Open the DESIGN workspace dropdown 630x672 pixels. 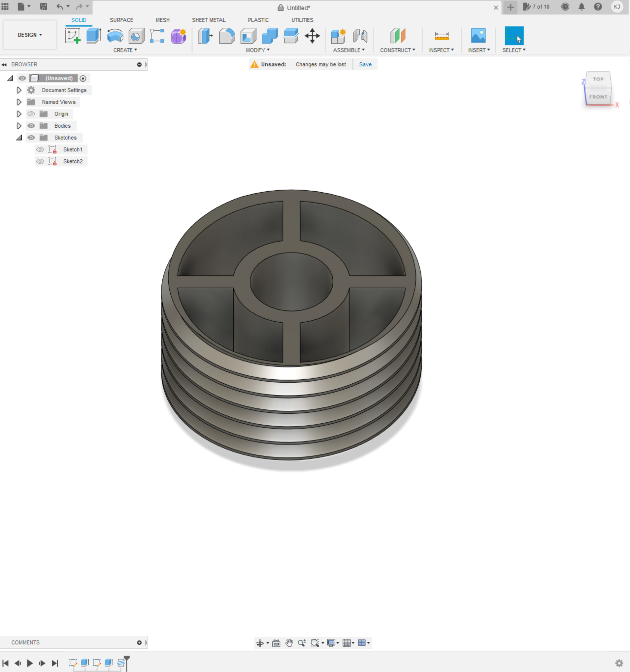point(30,35)
